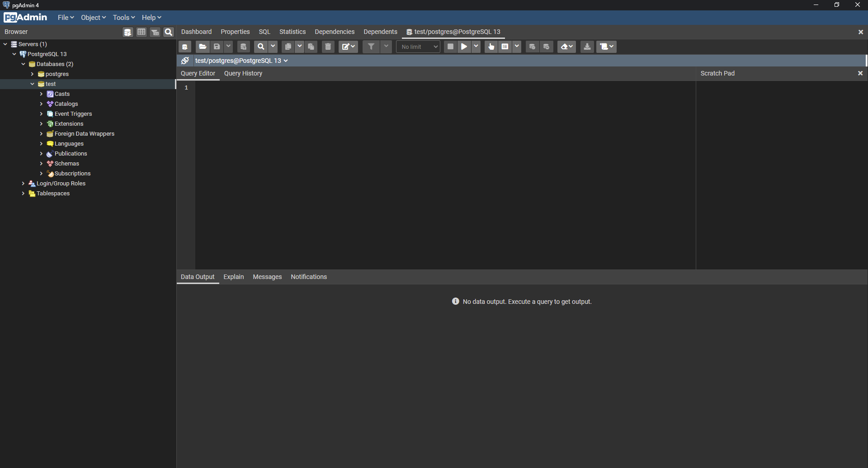Click the Rollback transaction icon

pyautogui.click(x=547, y=47)
